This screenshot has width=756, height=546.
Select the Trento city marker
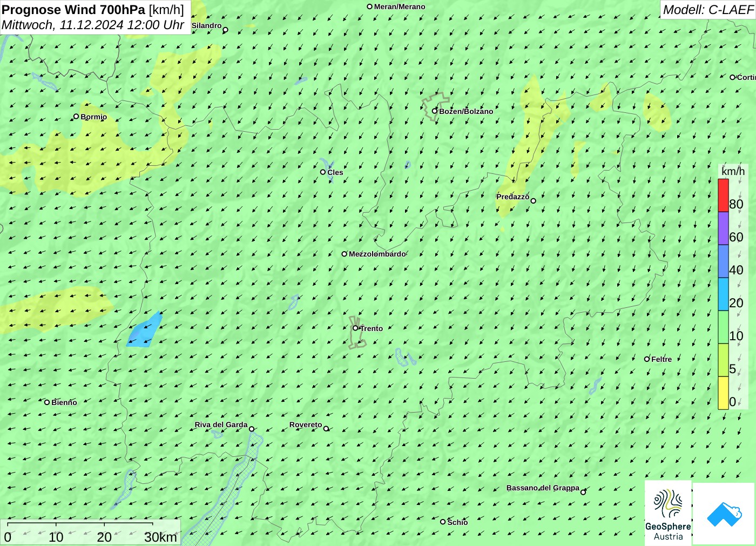pyautogui.click(x=355, y=328)
